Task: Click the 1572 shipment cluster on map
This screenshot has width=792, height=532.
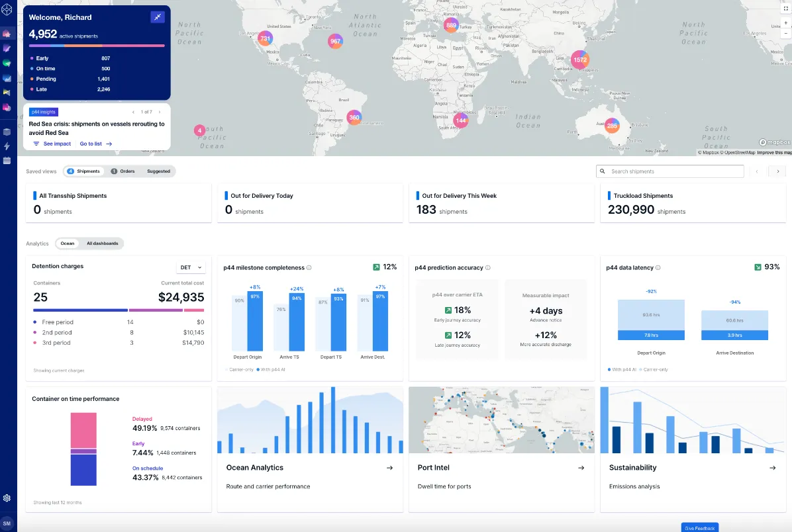Action: tap(580, 60)
